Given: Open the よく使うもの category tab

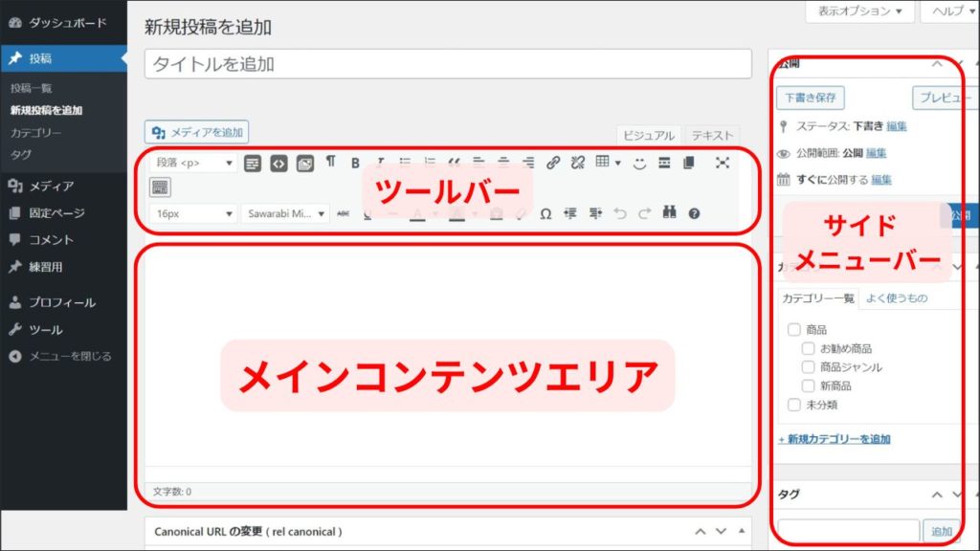Looking at the screenshot, I should tap(897, 298).
